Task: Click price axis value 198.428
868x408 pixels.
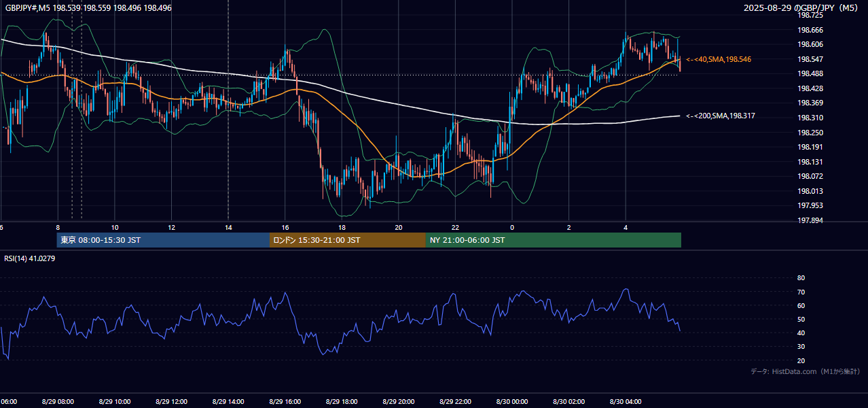Action: click(x=810, y=88)
